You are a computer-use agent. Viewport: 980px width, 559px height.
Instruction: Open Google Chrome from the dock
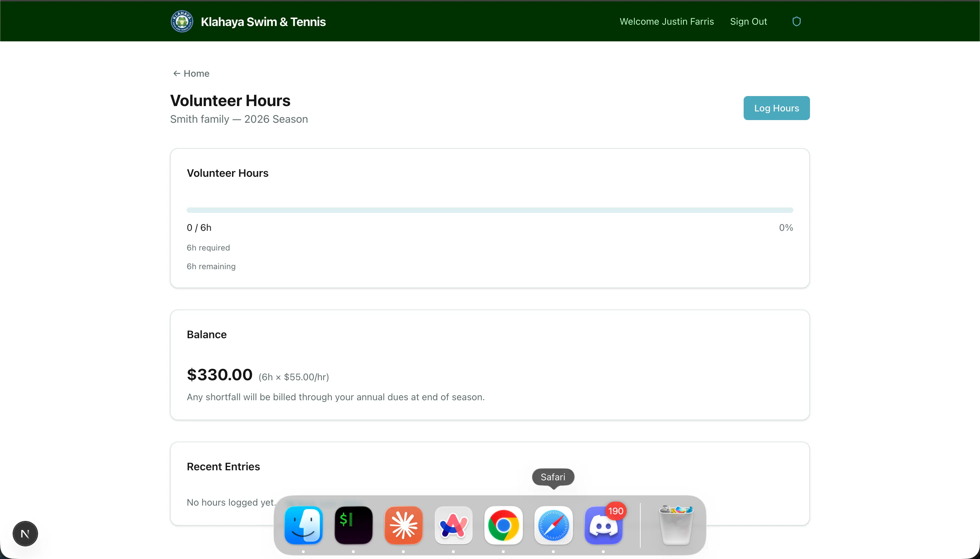[x=503, y=526]
